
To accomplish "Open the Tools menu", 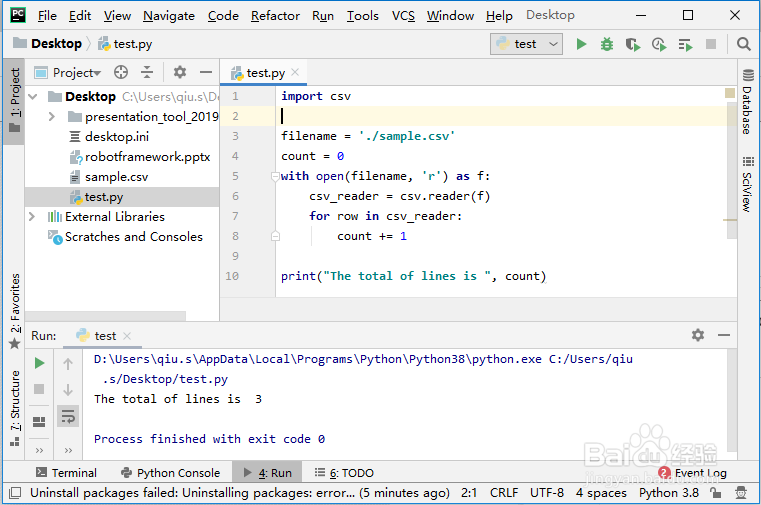I will point(363,16).
